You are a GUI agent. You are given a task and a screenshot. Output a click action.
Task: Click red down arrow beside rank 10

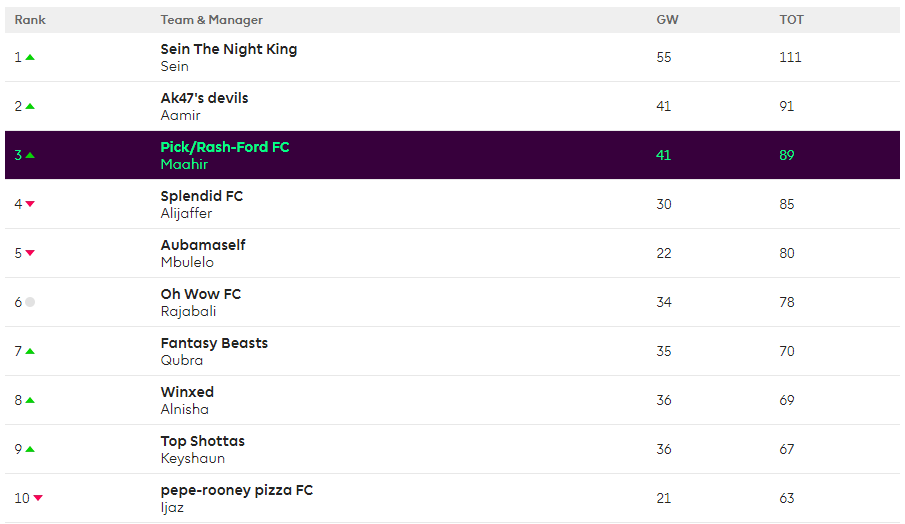coord(38,499)
